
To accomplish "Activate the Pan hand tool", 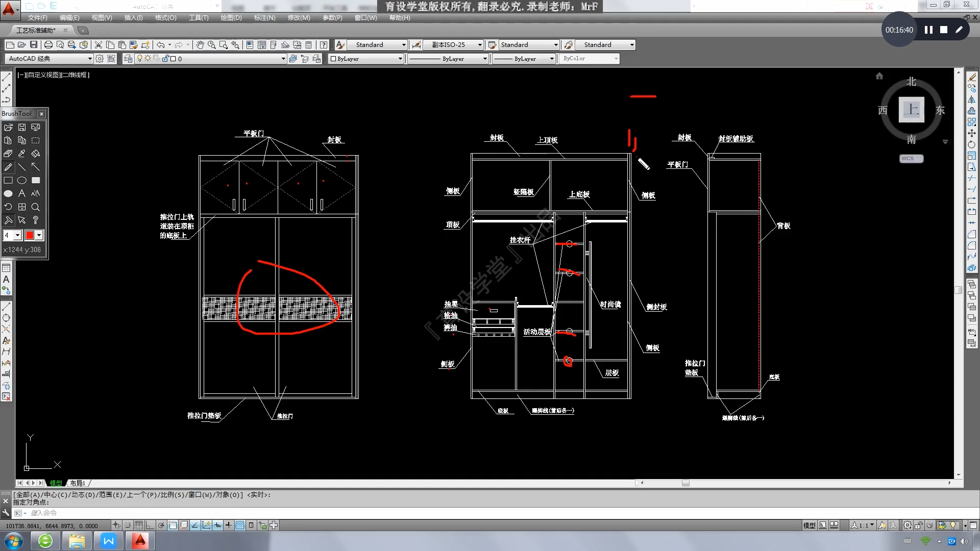I will point(200,45).
